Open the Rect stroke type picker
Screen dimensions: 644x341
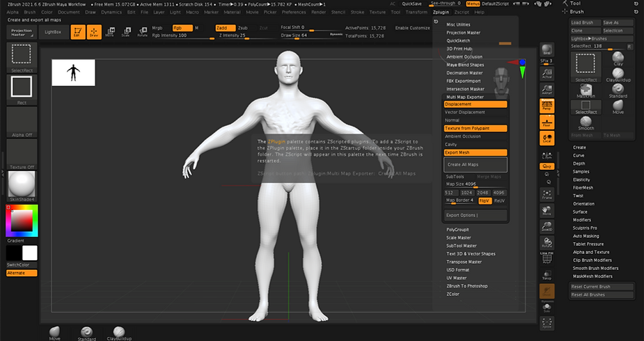click(x=22, y=90)
